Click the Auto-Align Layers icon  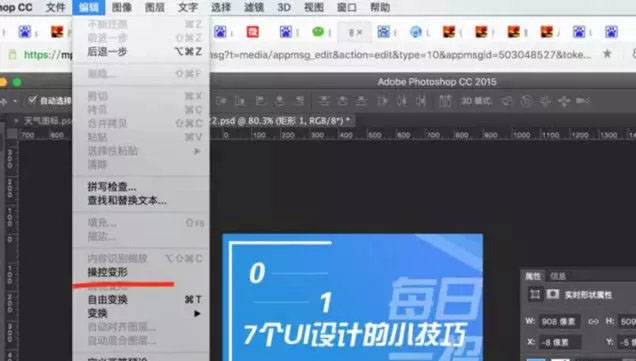445,101
